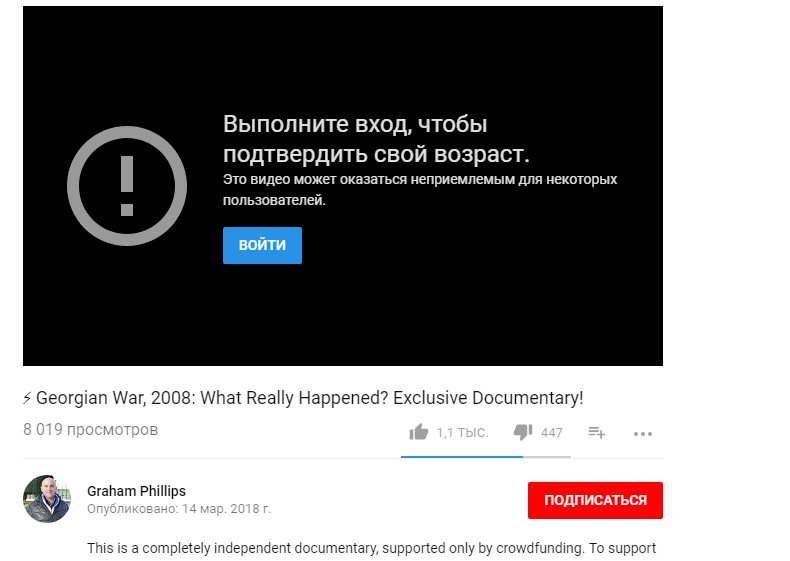This screenshot has height=561, width=790.
Task: Click the age verification heading text
Action: [x=376, y=139]
